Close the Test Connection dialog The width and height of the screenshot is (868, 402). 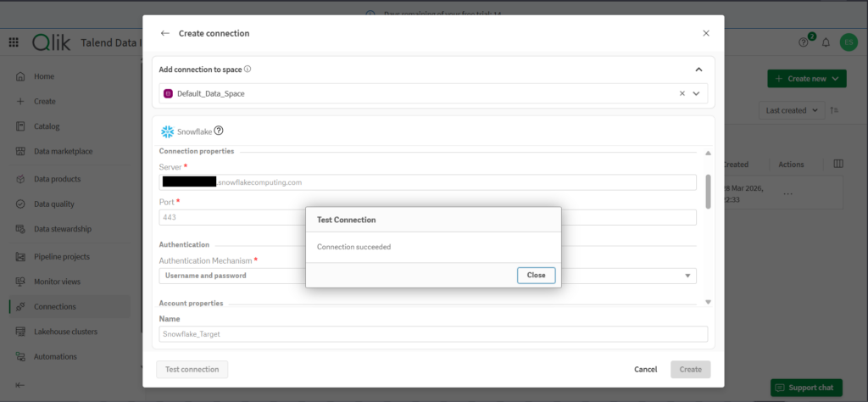click(536, 275)
